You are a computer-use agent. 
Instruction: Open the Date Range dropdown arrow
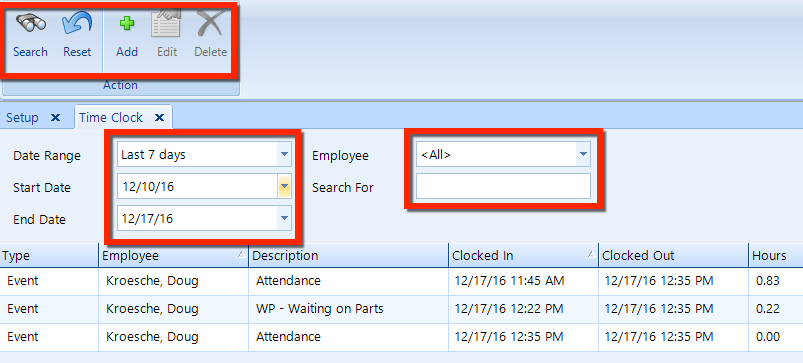(284, 155)
